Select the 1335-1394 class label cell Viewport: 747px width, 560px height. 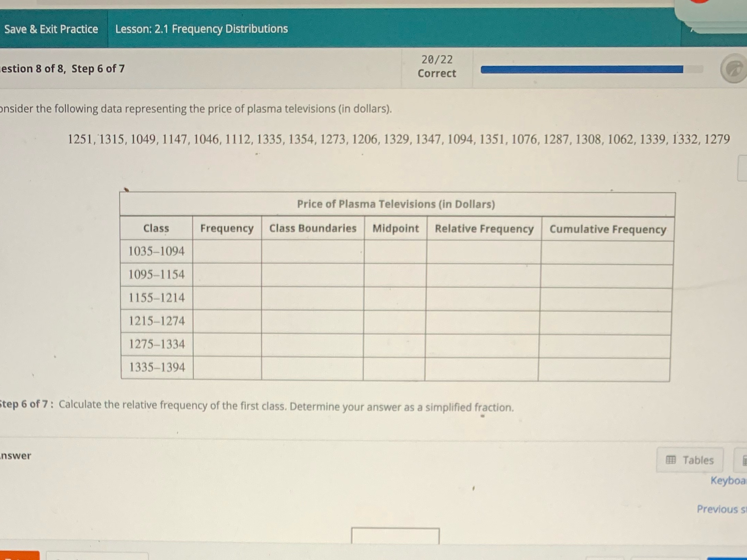click(x=156, y=367)
